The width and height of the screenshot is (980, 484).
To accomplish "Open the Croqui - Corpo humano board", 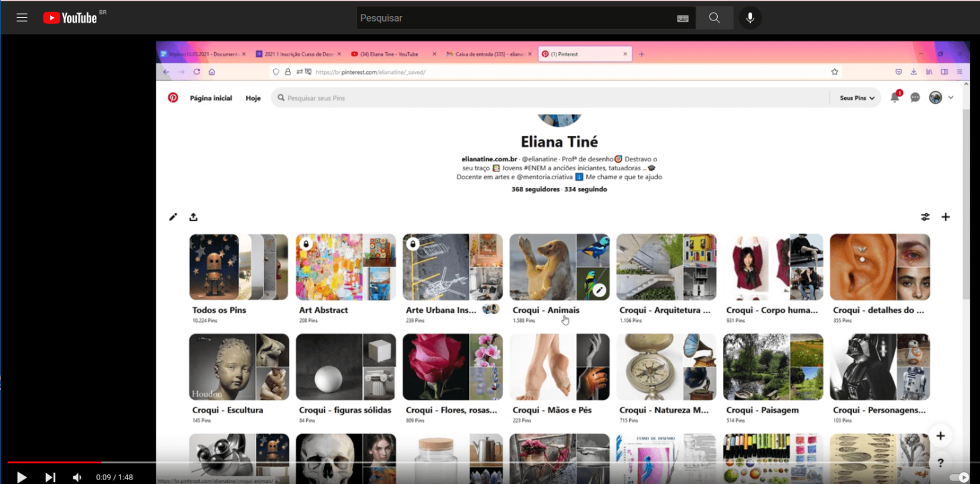I will click(x=773, y=267).
